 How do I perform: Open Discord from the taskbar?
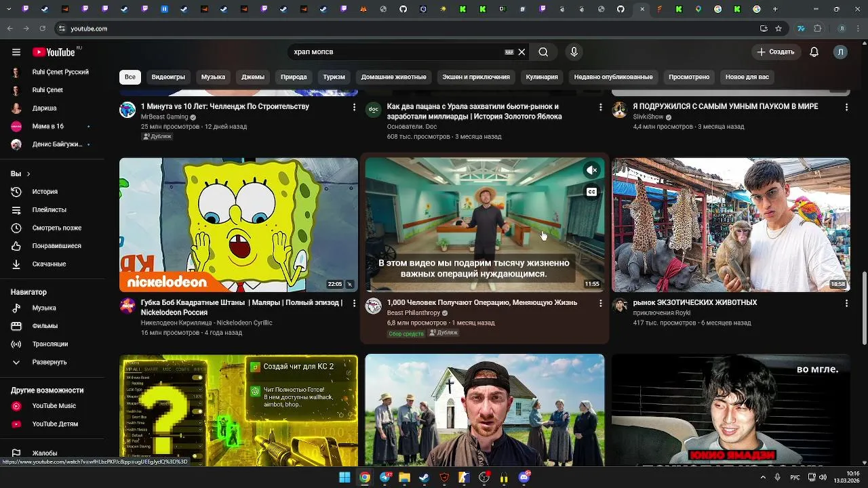tap(524, 477)
